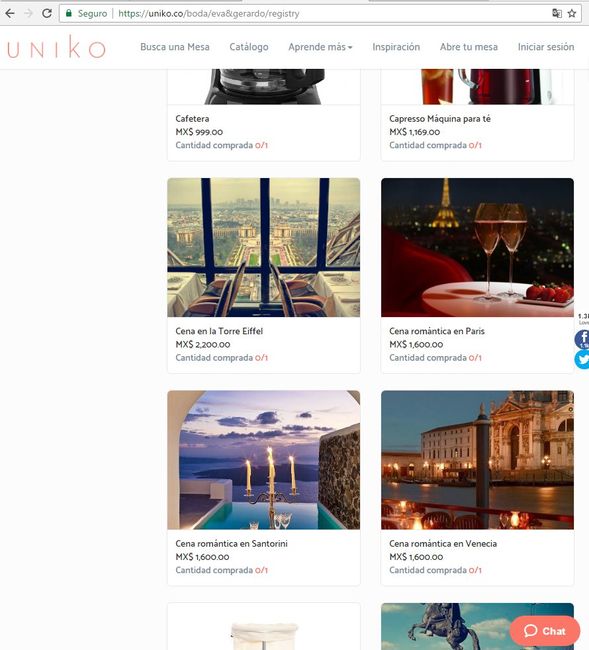This screenshot has width=589, height=650.
Task: Open Busca una Mesa menu item
Action: click(x=175, y=47)
